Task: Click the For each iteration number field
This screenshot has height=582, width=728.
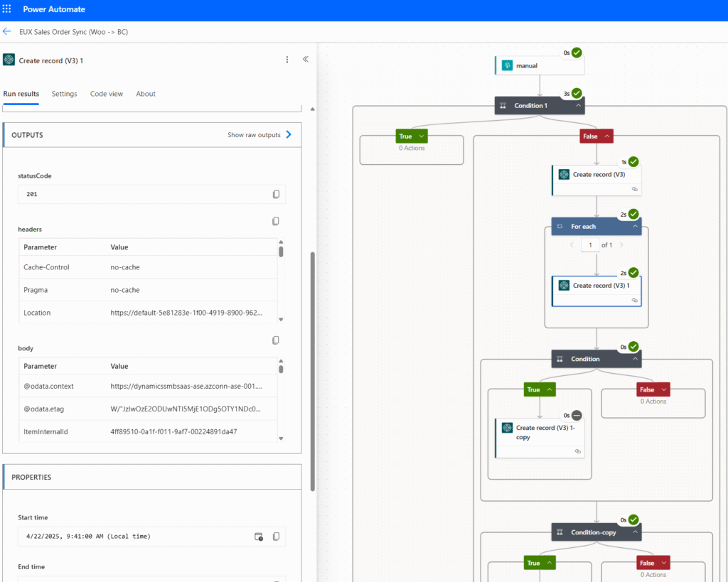Action: [x=590, y=244]
